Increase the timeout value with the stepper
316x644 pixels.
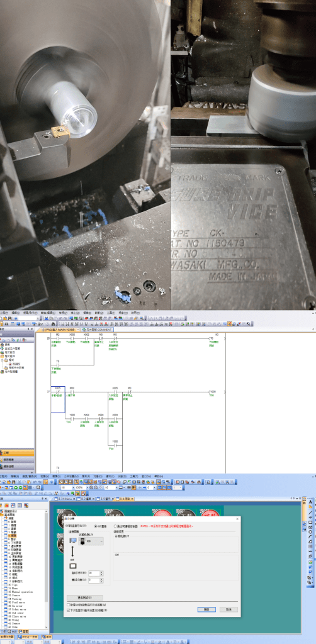(x=101, y=572)
